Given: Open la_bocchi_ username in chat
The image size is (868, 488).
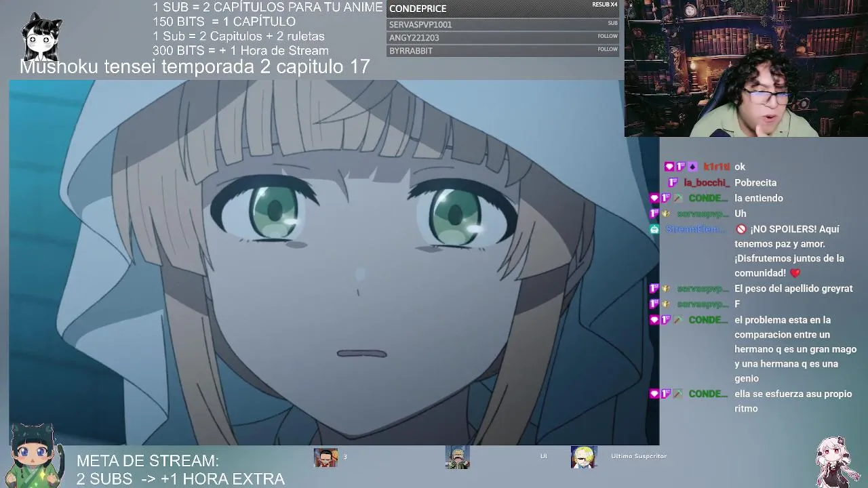Looking at the screenshot, I should [x=707, y=183].
